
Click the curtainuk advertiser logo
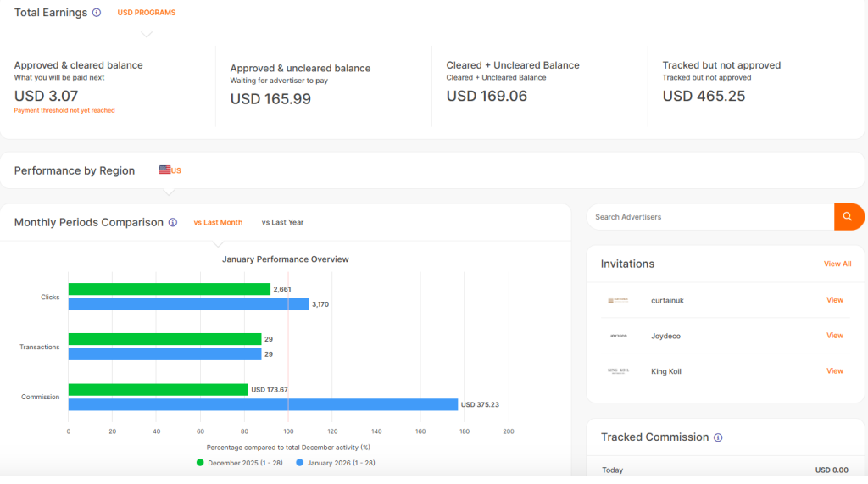pos(618,300)
